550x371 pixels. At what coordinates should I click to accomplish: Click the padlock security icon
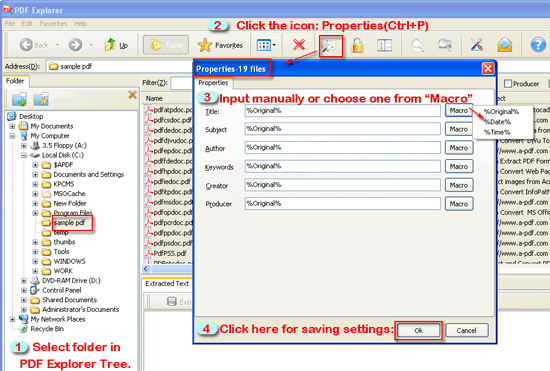(x=357, y=45)
